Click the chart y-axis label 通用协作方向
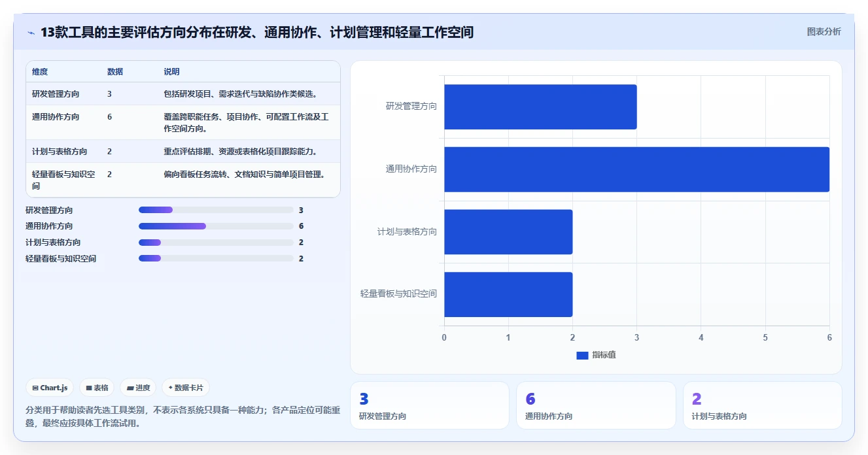868x455 pixels. point(411,169)
